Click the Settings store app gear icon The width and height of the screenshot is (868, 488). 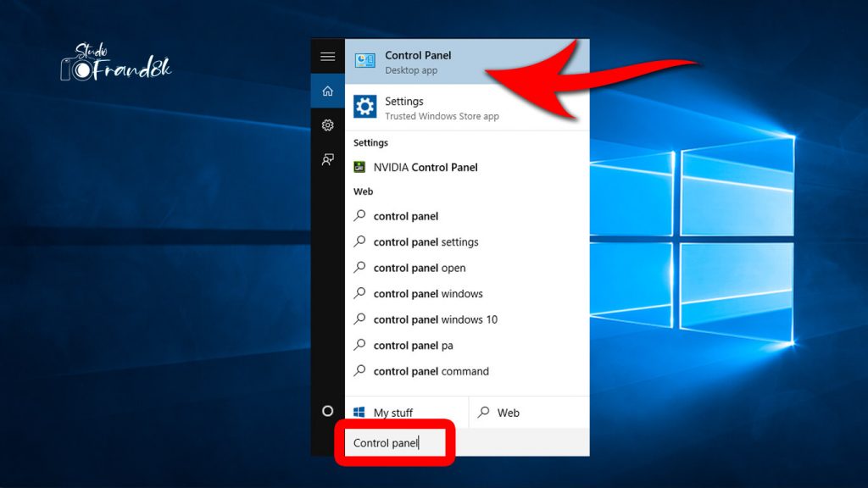364,108
